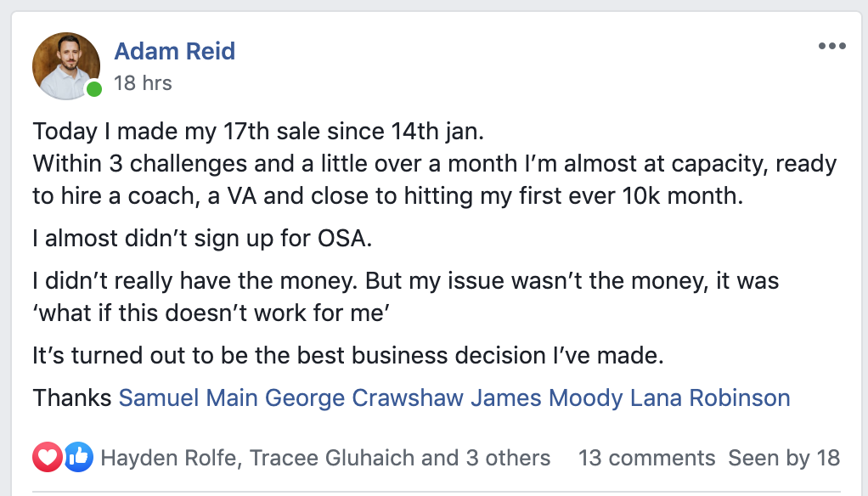Viewport: 868px width, 496px height.
Task: Open tagged profile Samuel Main
Action: (189, 397)
